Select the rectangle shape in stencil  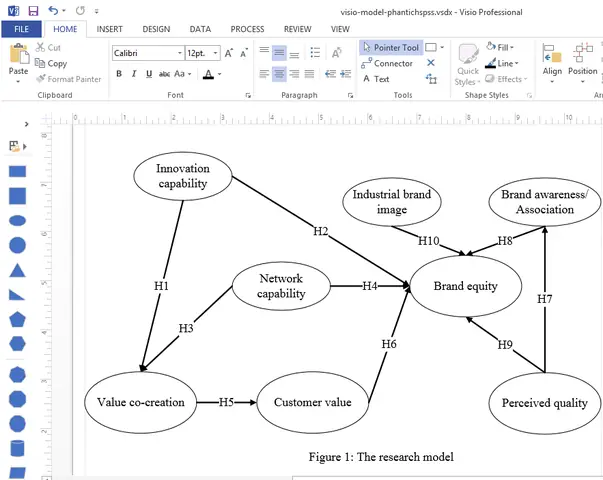17,172
